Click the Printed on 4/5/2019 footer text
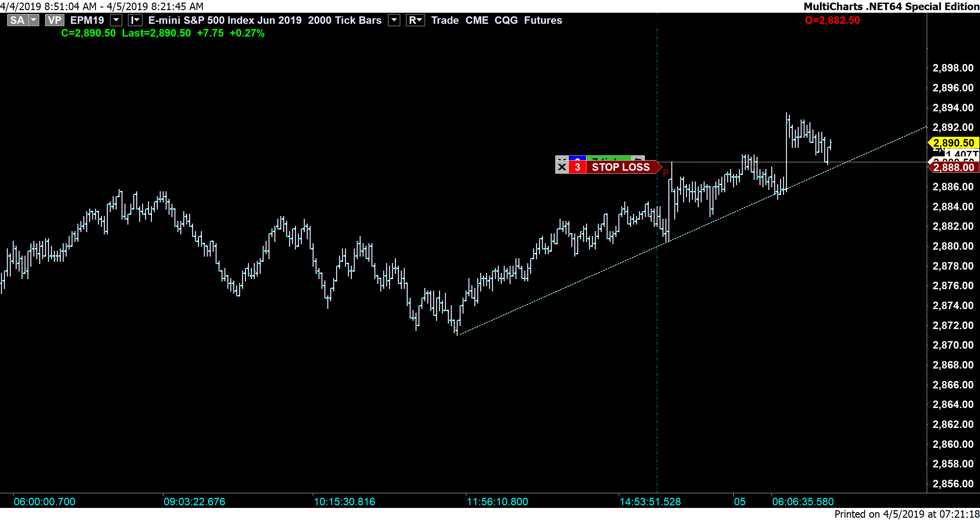Screen dimensions: 980x520 907,514
